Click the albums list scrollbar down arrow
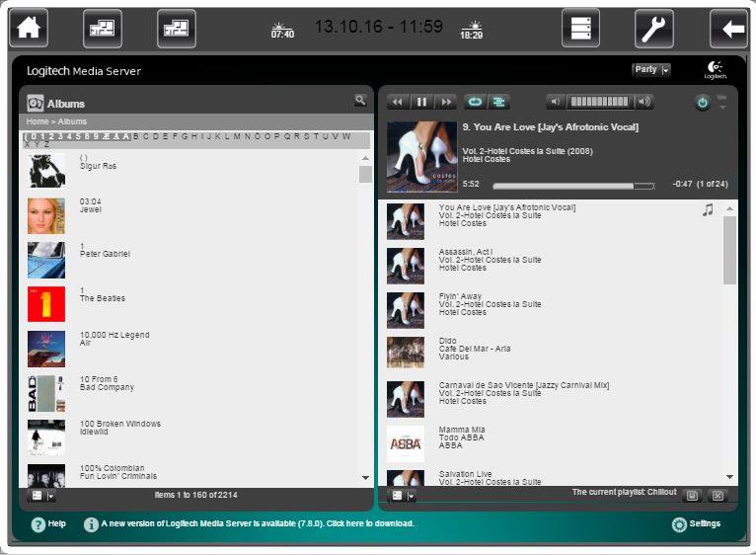Image resolution: width=756 pixels, height=555 pixels. pyautogui.click(x=365, y=478)
